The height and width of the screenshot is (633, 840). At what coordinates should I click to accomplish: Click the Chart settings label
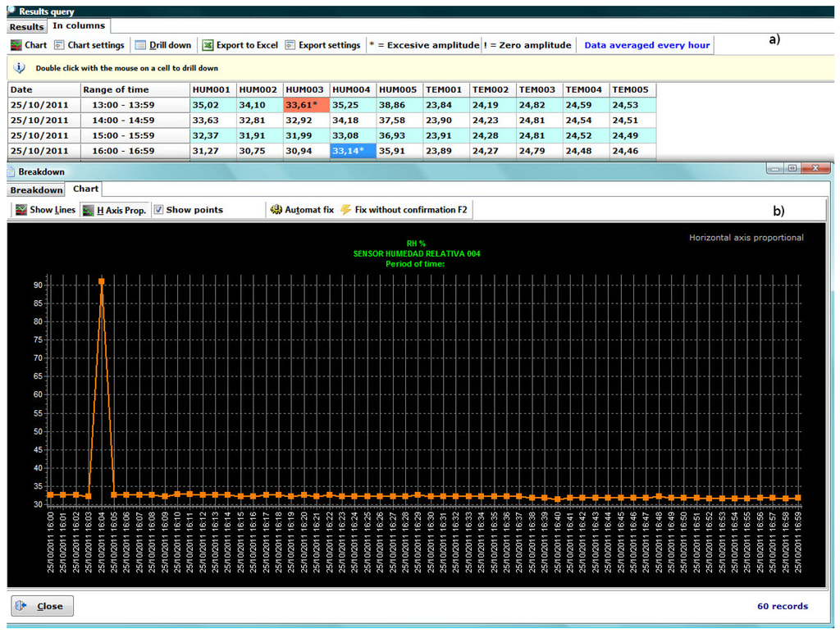pyautogui.click(x=96, y=46)
